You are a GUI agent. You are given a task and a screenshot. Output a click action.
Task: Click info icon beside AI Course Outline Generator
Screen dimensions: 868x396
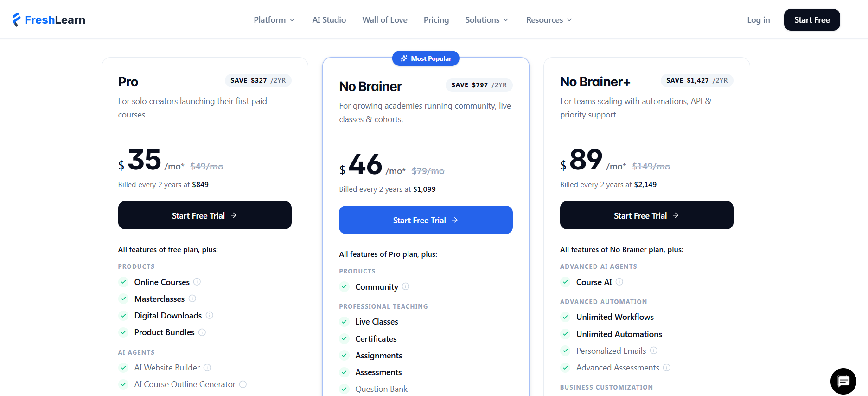click(243, 384)
